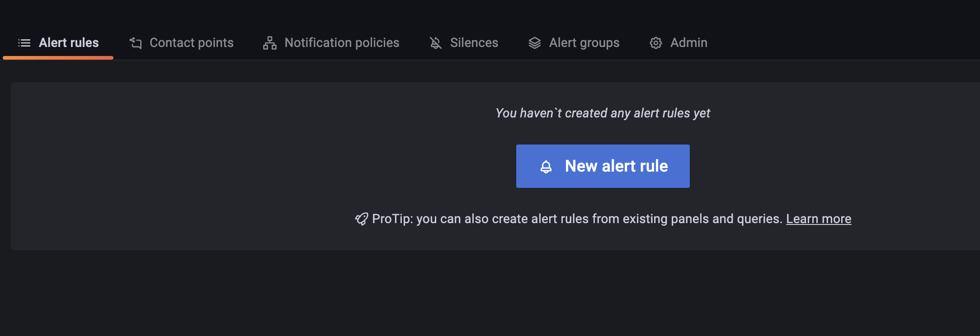Click the rocket icon next to the ProTip text
The height and width of the screenshot is (336, 980).
coord(361,219)
